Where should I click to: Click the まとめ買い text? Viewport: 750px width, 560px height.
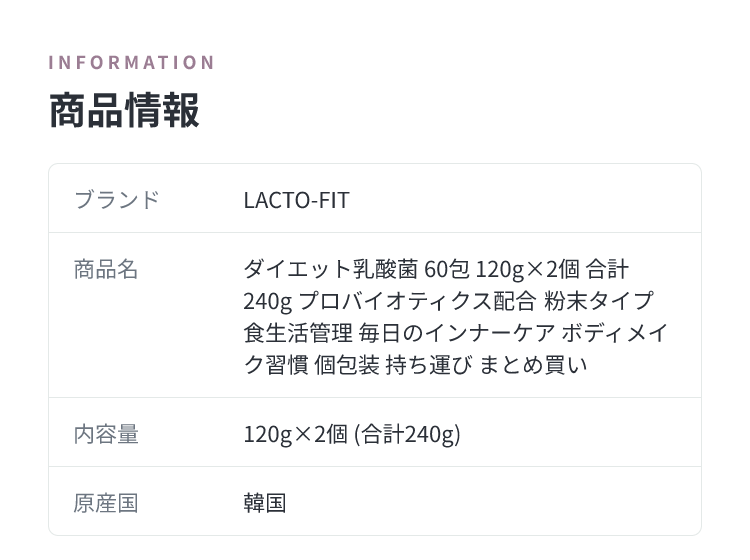coord(533,365)
